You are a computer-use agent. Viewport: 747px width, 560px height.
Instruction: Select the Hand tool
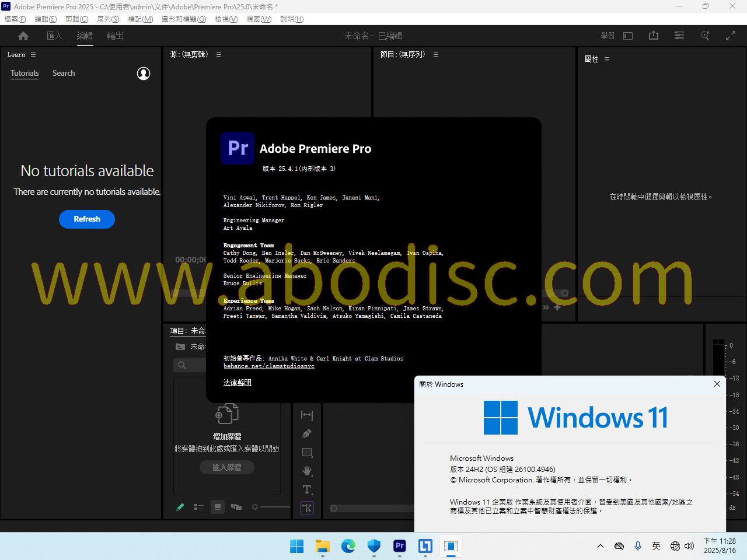307,471
